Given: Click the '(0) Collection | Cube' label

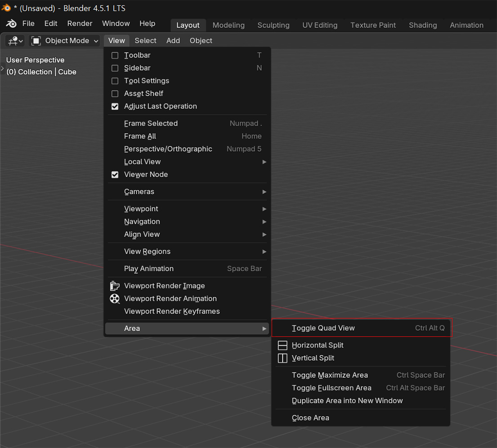Looking at the screenshot, I should click(x=41, y=72).
